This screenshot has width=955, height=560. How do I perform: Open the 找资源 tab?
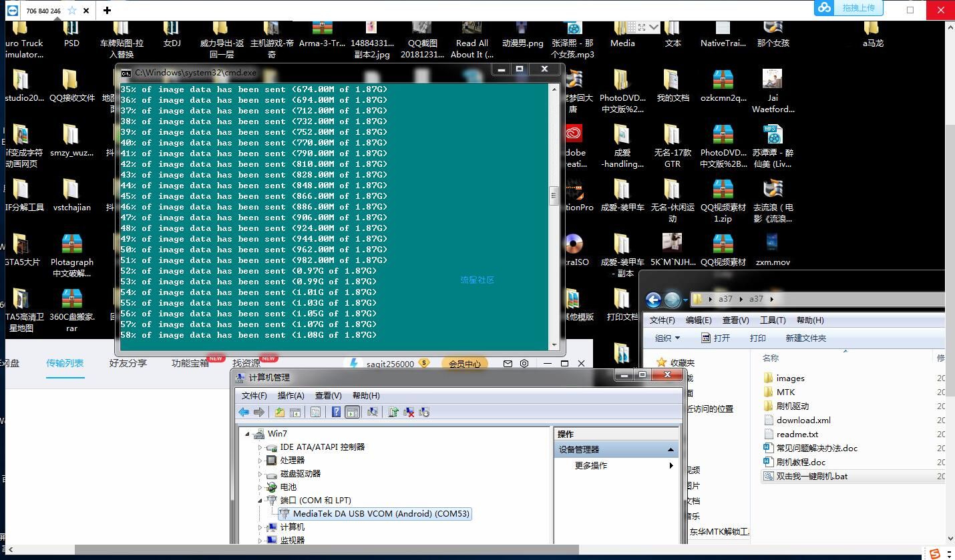tap(246, 363)
